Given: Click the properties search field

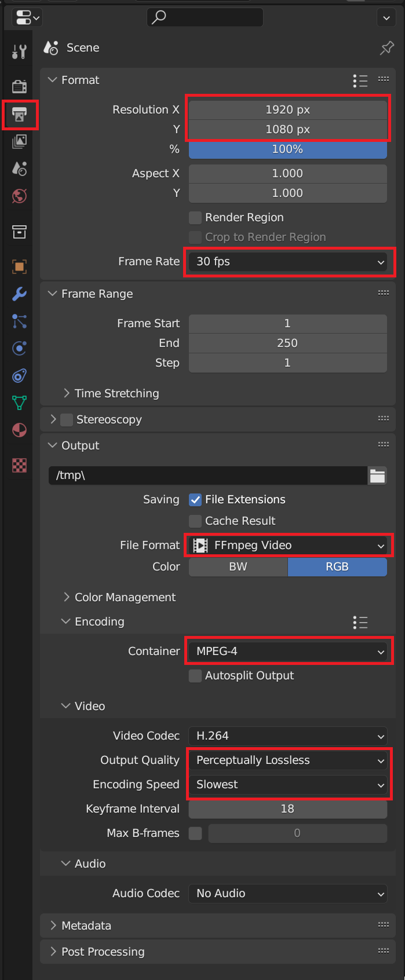Looking at the screenshot, I should coord(205,18).
